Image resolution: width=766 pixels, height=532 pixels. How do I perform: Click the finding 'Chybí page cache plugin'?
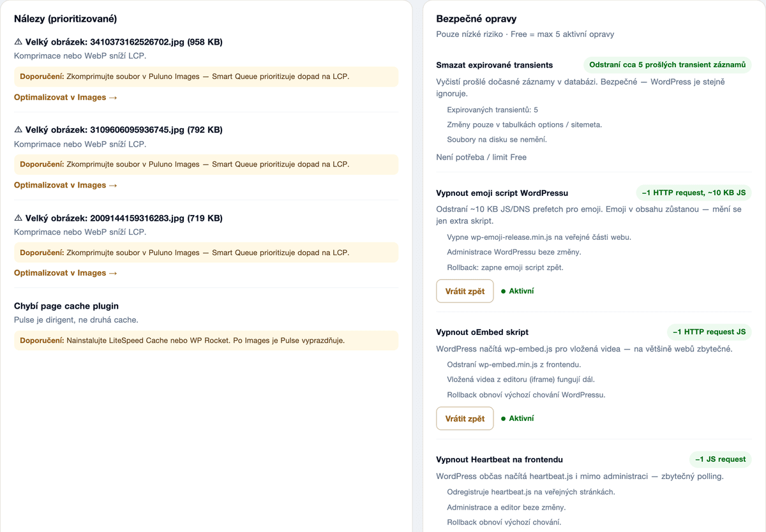(66, 306)
